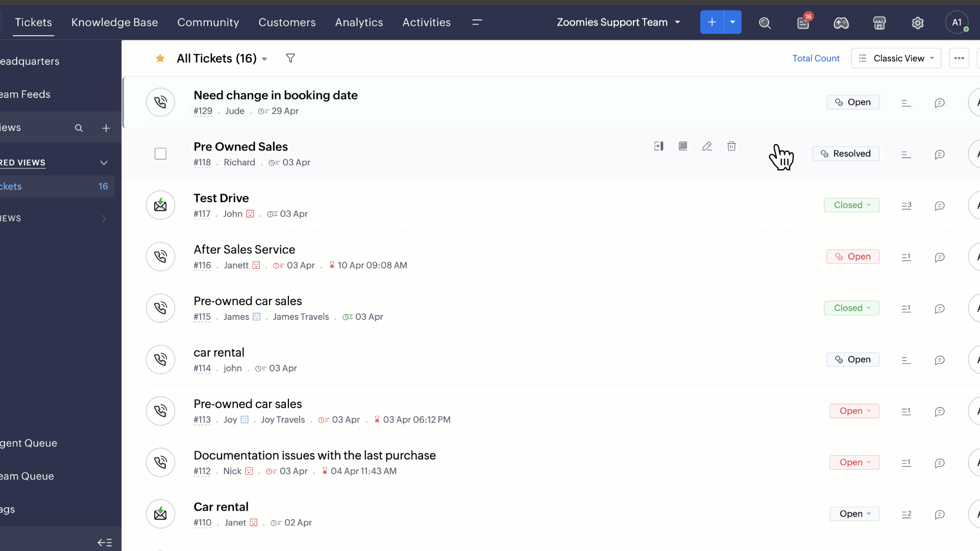
Task: Click the search magnifier icon in top bar
Action: pos(765,23)
